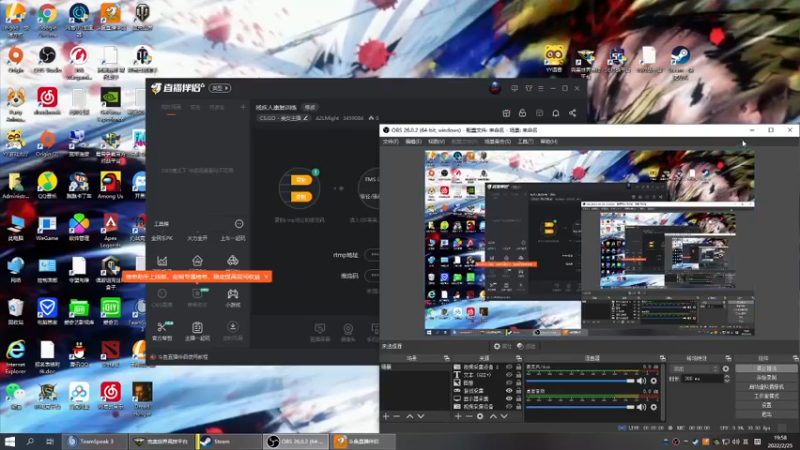Screen dimensions: 800x450
Task: Open OBS 文件(F) menu
Action: coord(390,141)
